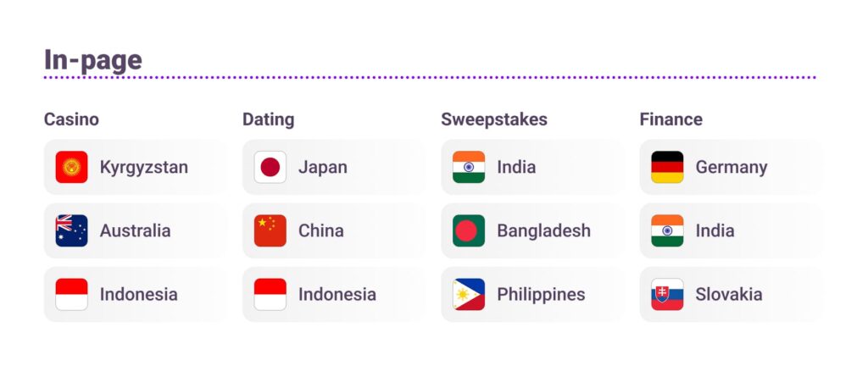Click the Germany country label

tap(731, 167)
